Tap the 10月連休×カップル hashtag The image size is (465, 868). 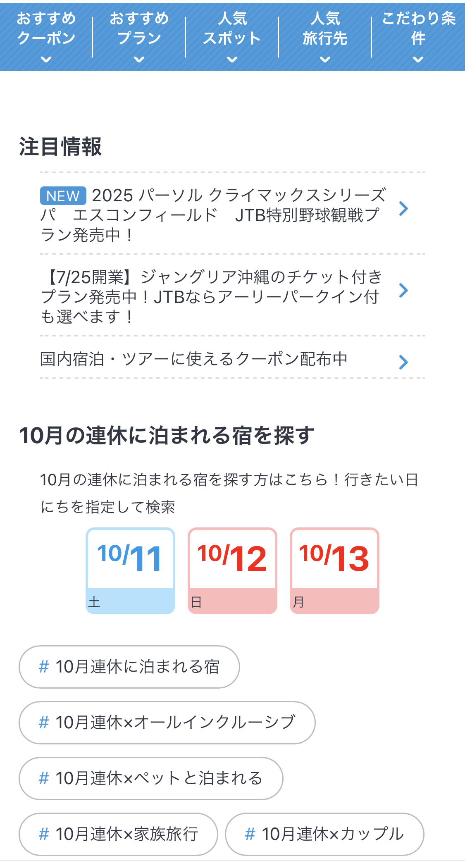[x=324, y=834]
